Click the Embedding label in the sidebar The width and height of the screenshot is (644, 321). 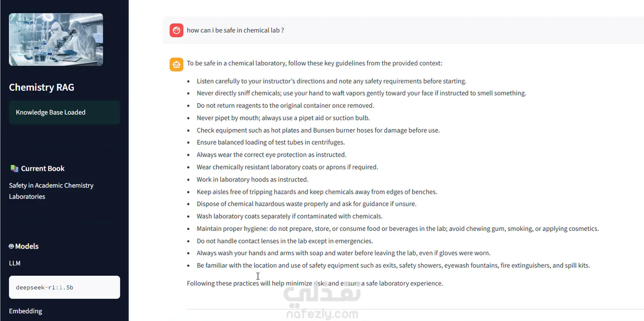[x=26, y=311]
